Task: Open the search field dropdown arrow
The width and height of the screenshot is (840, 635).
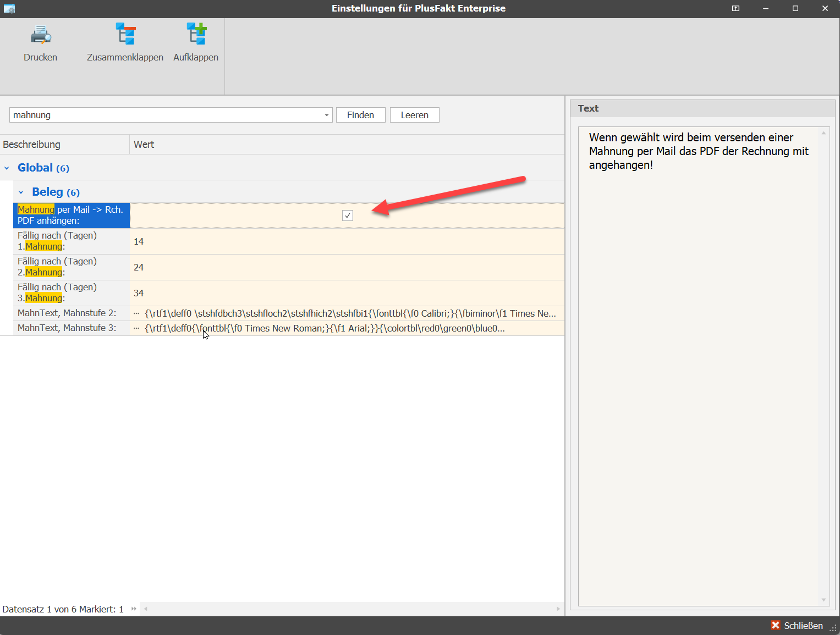Action: tap(327, 115)
